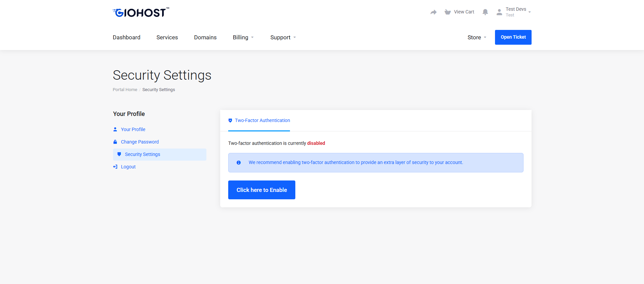Click the 'Your Profile' sidebar heading
This screenshot has height=284, width=644.
(129, 114)
